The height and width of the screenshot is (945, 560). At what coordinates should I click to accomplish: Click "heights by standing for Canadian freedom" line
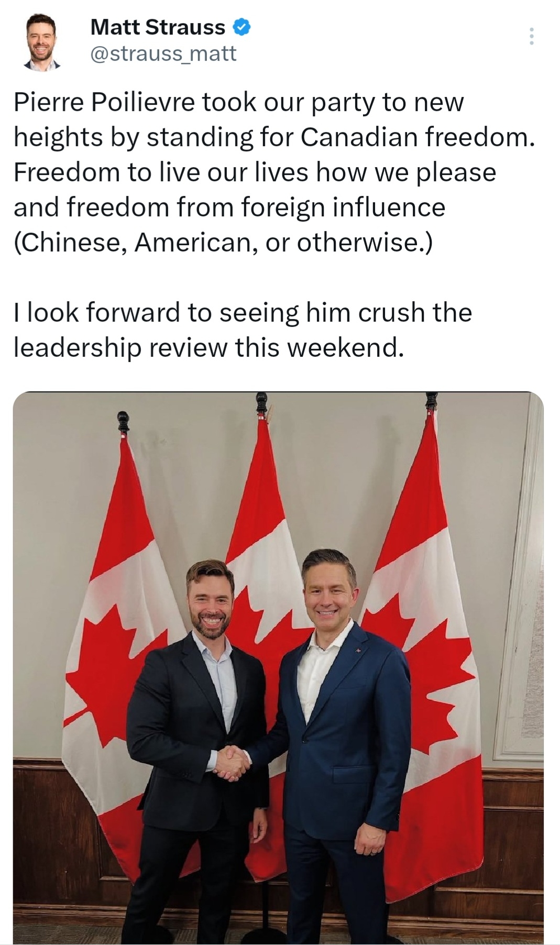point(273,137)
